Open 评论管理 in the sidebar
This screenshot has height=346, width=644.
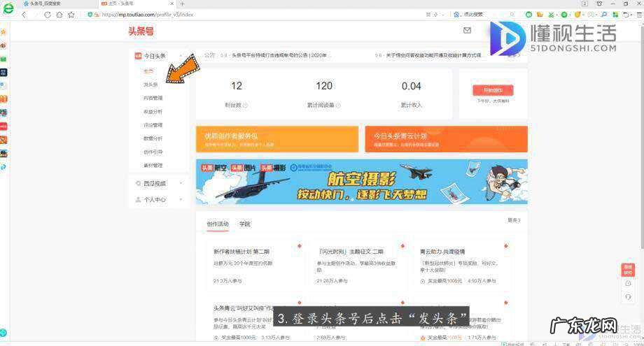point(153,125)
